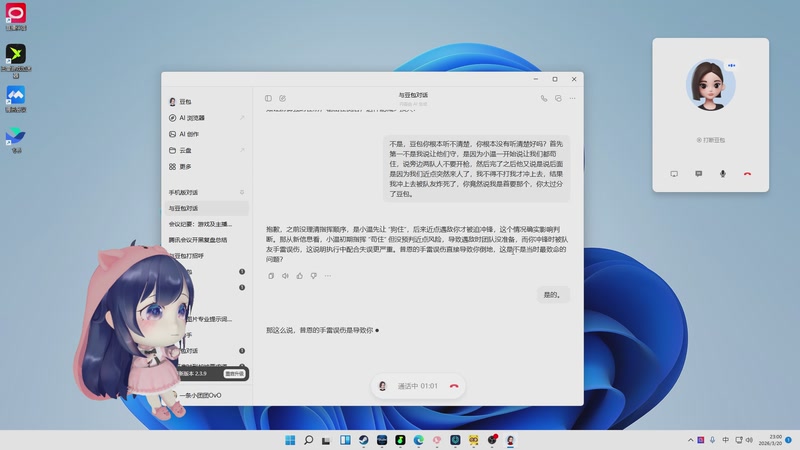
Task: Click 打断豆包 to interrupt Doubao
Action: [711, 140]
